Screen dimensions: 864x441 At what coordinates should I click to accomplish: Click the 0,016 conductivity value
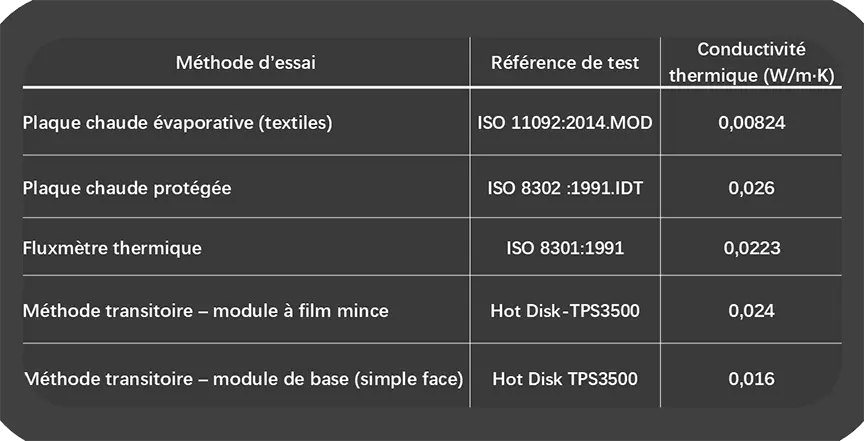click(x=752, y=379)
